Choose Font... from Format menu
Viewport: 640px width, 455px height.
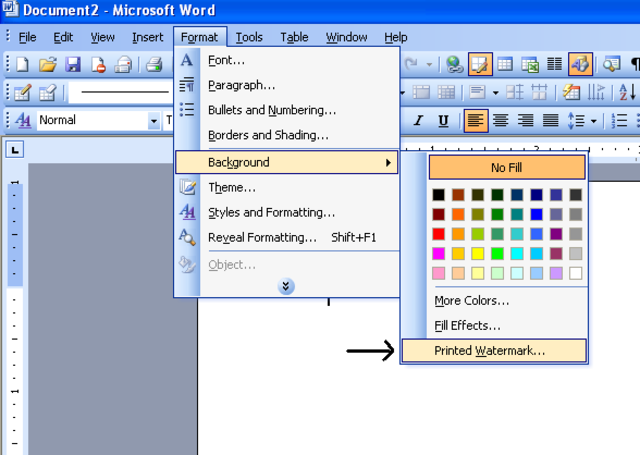point(287,60)
